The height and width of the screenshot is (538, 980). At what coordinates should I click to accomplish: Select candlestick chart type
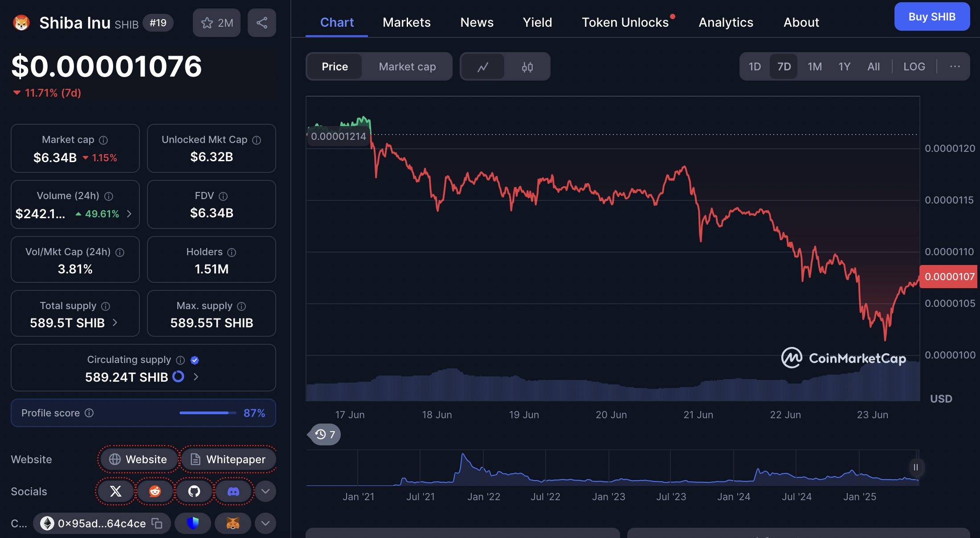[x=527, y=67]
